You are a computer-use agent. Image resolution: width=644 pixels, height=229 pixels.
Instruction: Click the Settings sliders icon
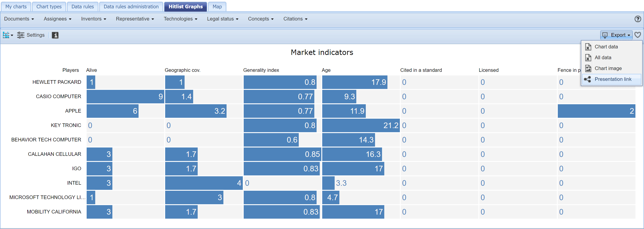(x=21, y=35)
